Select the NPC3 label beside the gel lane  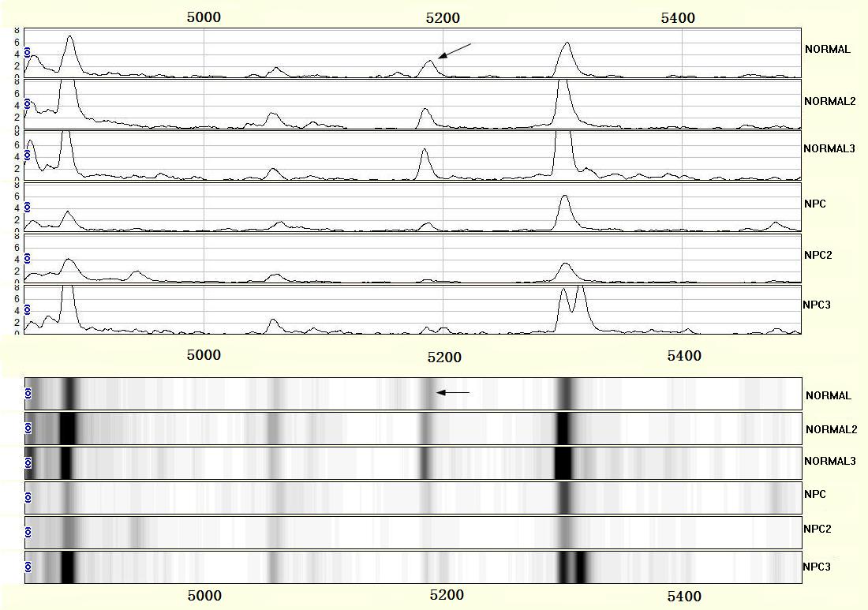[817, 567]
